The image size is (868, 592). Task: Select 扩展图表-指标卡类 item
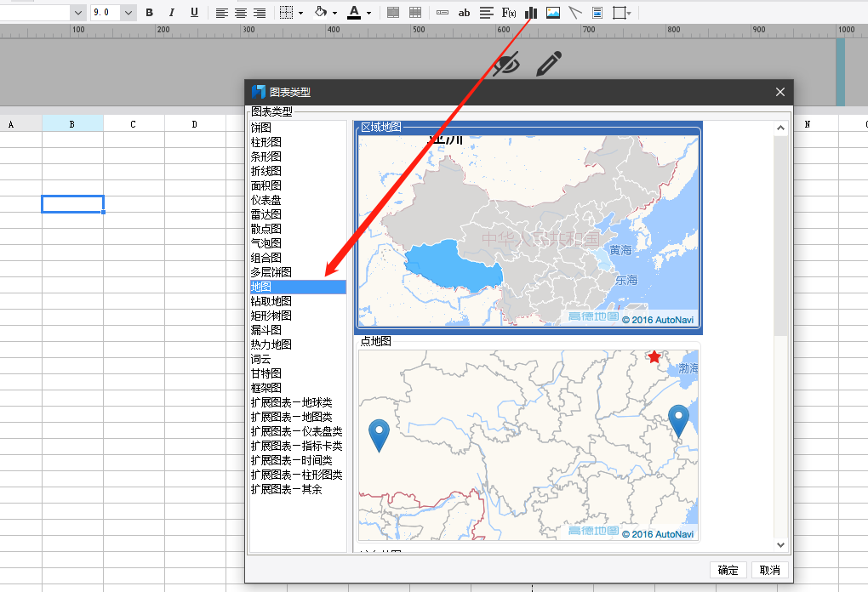pyautogui.click(x=298, y=446)
